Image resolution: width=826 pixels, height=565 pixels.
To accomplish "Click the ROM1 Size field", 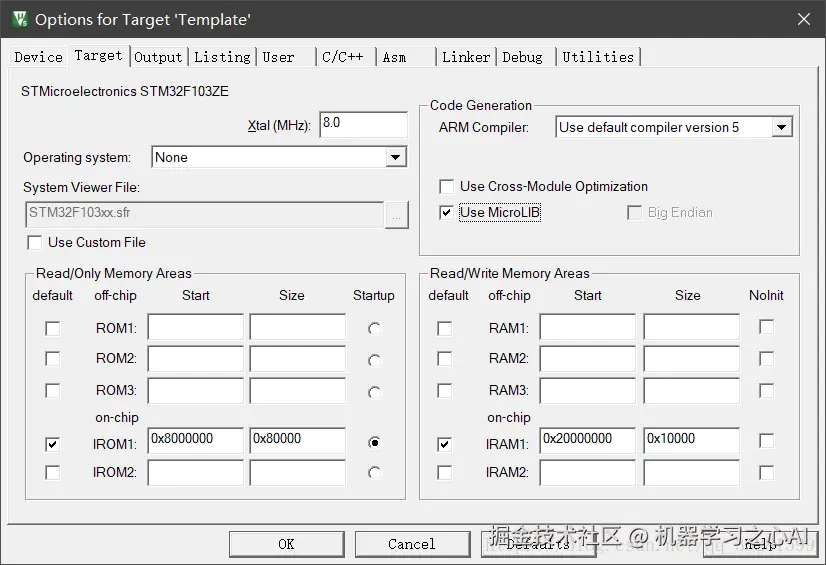I will pyautogui.click(x=298, y=327).
